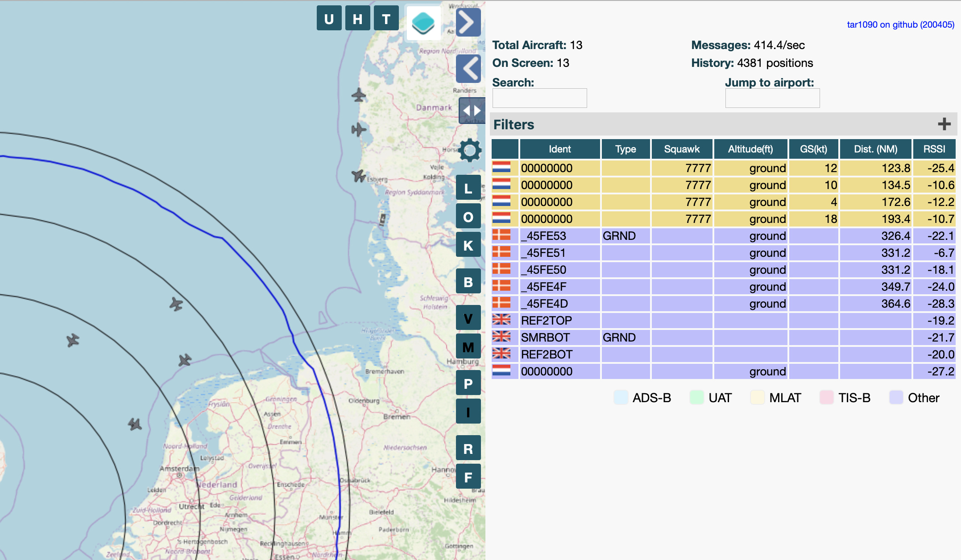Click the Danish flag in _45FE53 row
Screen dimensions: 961x560
(x=501, y=235)
